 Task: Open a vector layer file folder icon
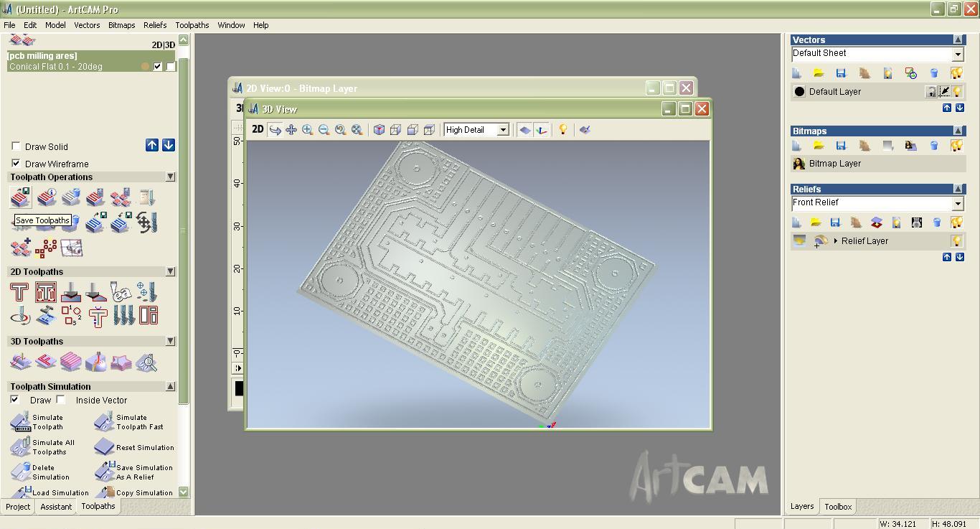819,73
